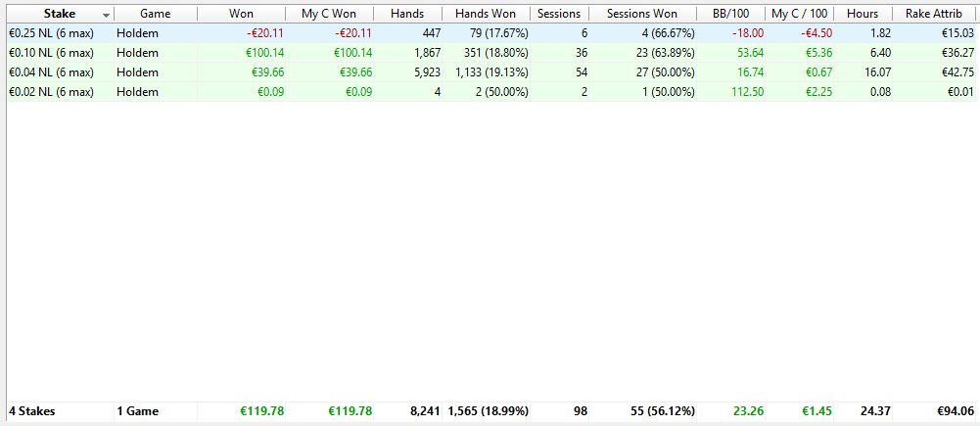Click the 98 total sessions cell
Viewport: 980px width, 426px height.
(x=581, y=411)
